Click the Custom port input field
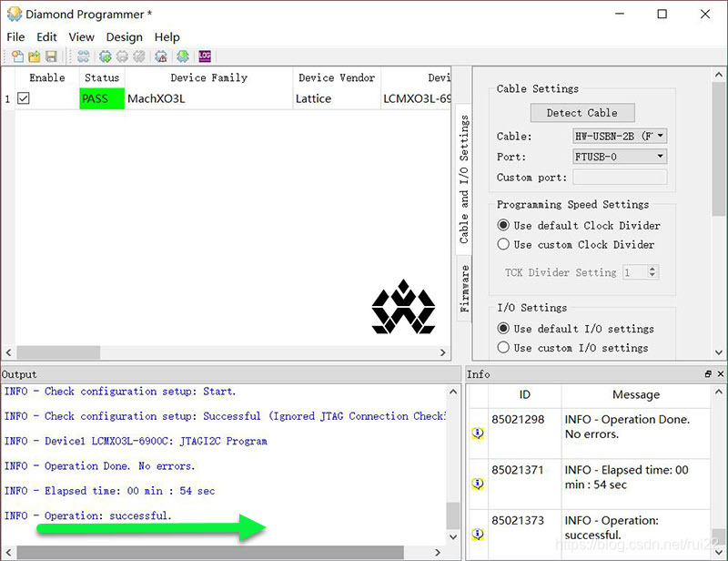Image resolution: width=728 pixels, height=561 pixels. pyautogui.click(x=620, y=177)
